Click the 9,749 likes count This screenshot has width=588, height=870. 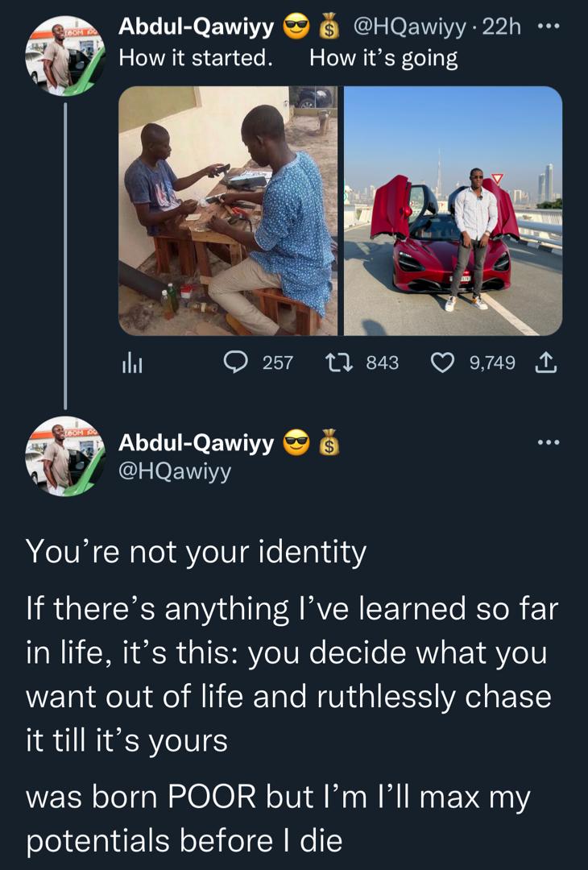click(493, 362)
